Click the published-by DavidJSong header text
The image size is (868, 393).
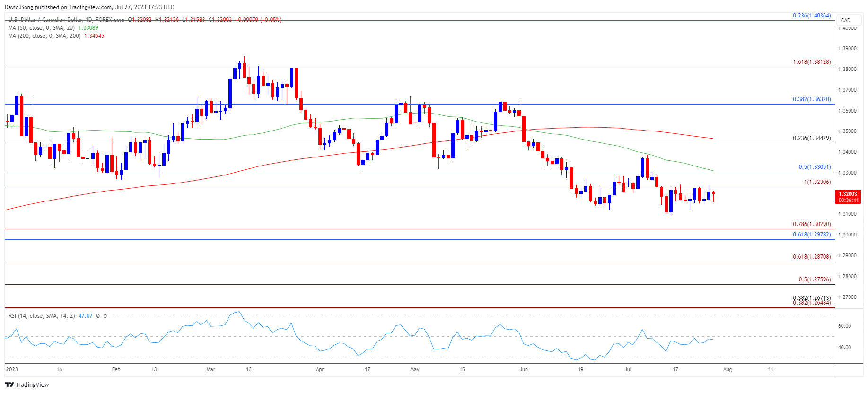click(x=89, y=7)
